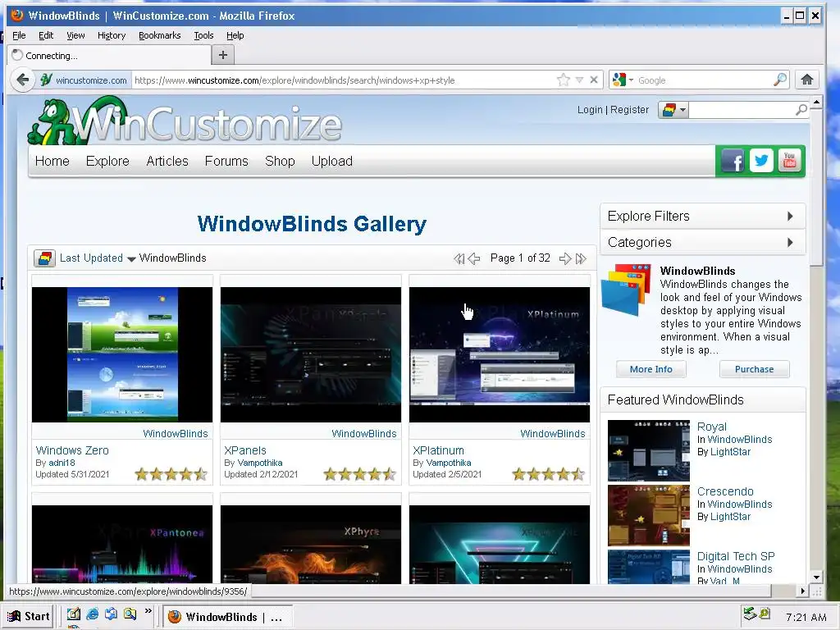Click the WinCustomize site search field
Screen dimensions: 840x630
742,110
